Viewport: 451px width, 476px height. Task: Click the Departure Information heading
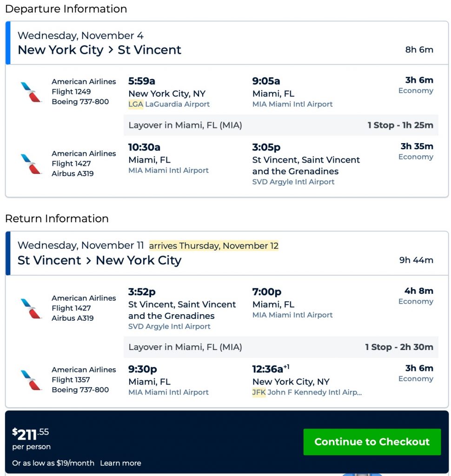[66, 9]
